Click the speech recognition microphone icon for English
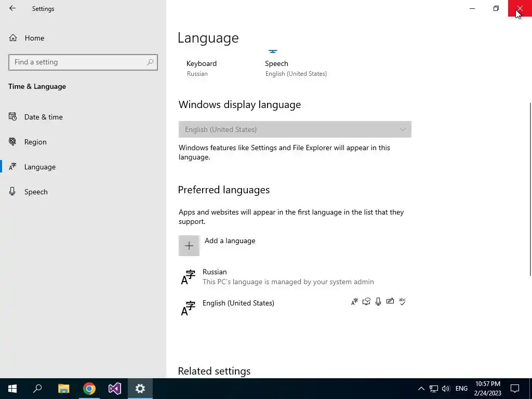This screenshot has width=532, height=399. (x=378, y=302)
